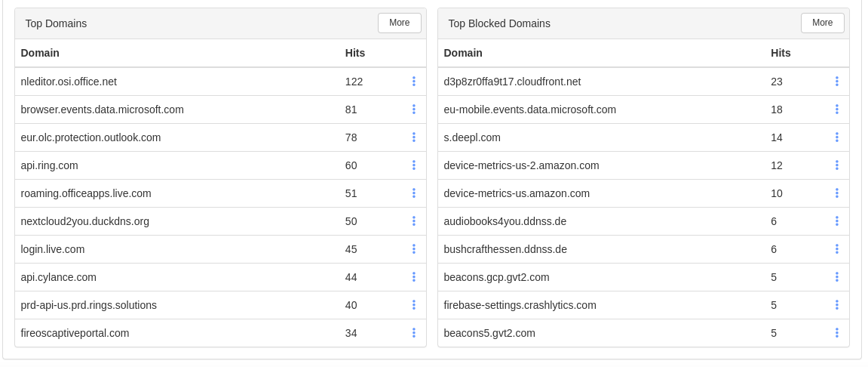The width and height of the screenshot is (868, 367).
Task: Open row menu for device-metrics-us-2.amazon.com
Action: point(836,165)
